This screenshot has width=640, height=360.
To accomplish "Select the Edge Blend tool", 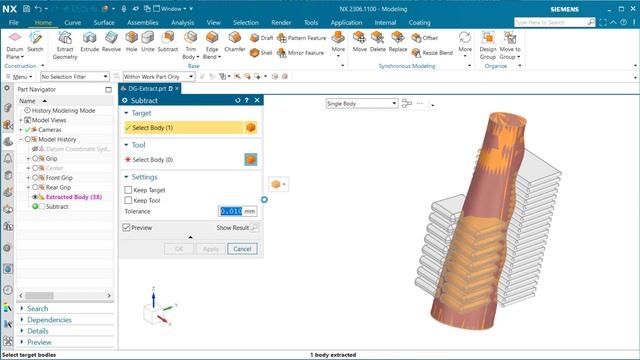I will (x=212, y=45).
